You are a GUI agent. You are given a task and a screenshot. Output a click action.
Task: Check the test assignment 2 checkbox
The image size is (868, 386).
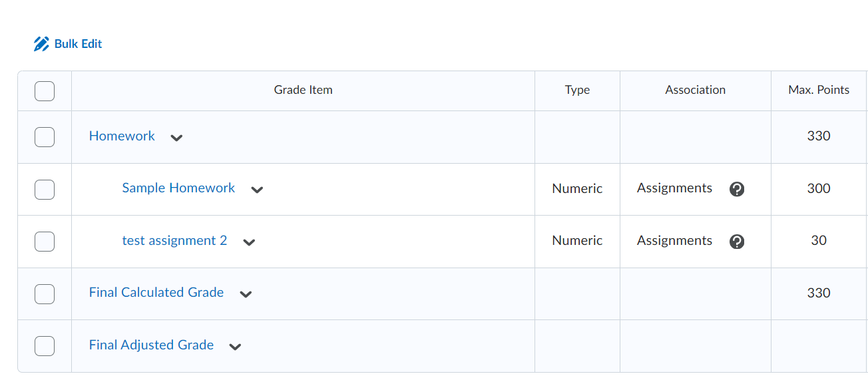45,241
